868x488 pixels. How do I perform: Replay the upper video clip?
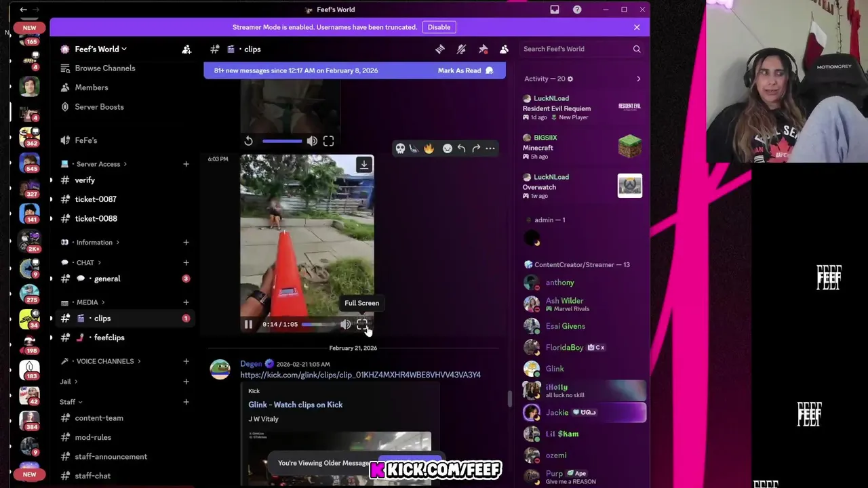coord(248,141)
